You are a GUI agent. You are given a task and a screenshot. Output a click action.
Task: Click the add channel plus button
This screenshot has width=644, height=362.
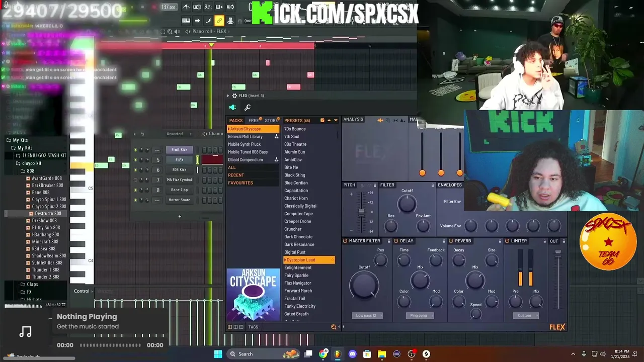tap(180, 216)
